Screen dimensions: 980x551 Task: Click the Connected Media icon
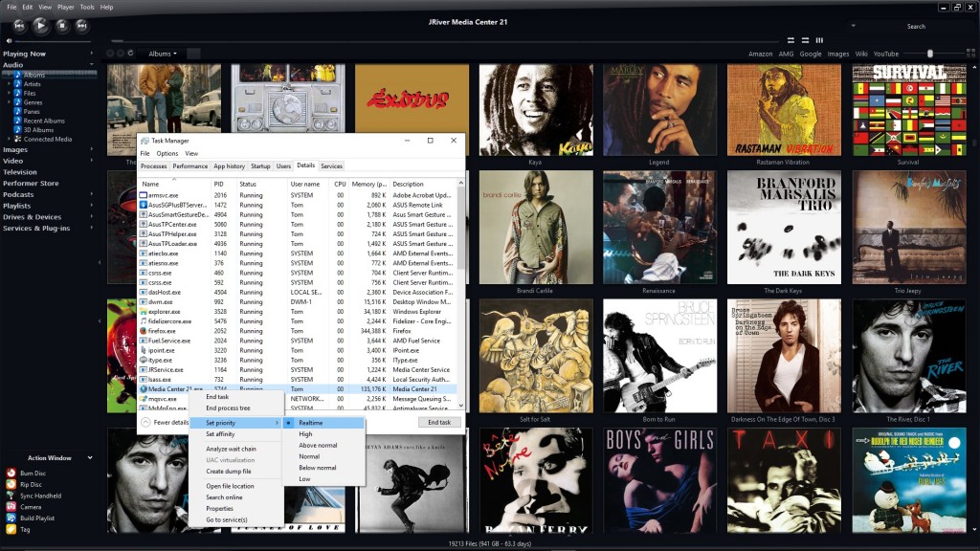click(18, 139)
